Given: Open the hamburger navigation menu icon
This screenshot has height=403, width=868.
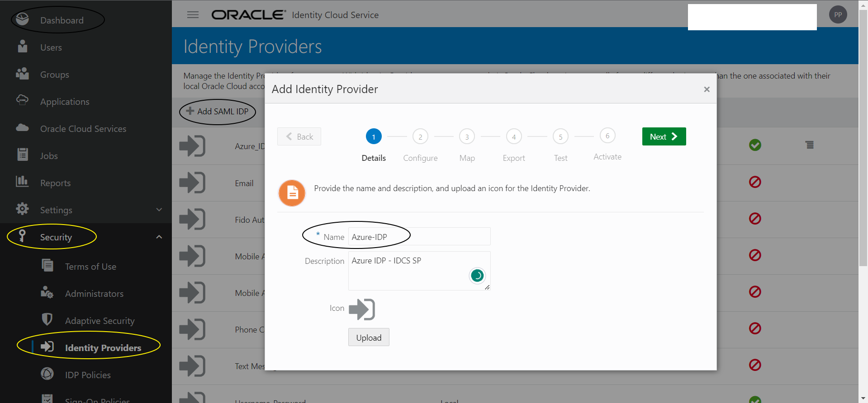Looking at the screenshot, I should click(193, 15).
